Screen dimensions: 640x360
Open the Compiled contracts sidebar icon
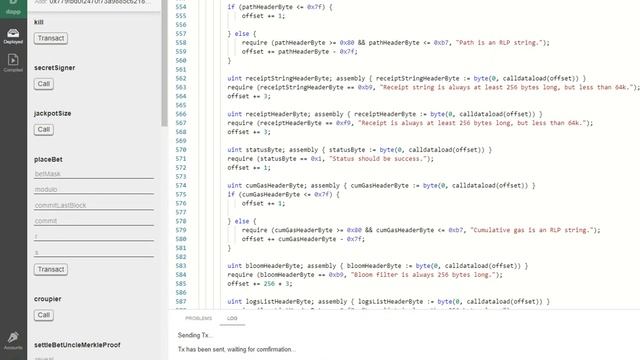pyautogui.click(x=13, y=63)
